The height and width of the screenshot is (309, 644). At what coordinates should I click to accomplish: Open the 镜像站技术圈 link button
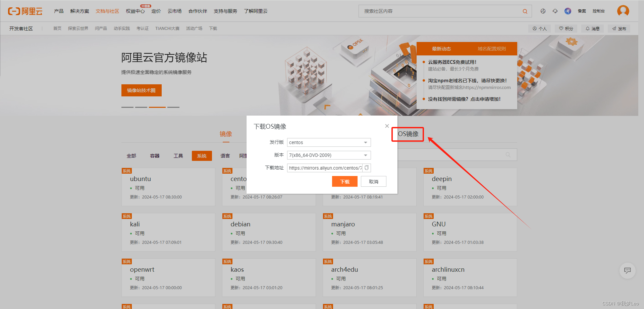coord(141,90)
